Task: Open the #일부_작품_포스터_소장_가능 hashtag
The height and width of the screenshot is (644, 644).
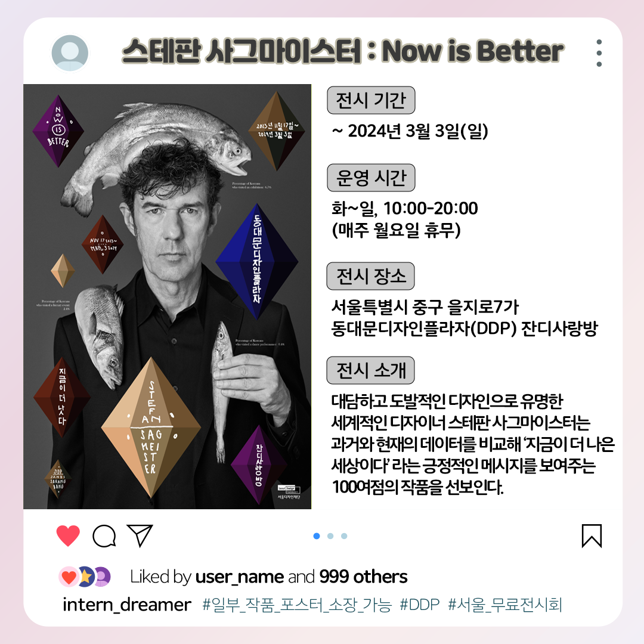Action: [297, 605]
